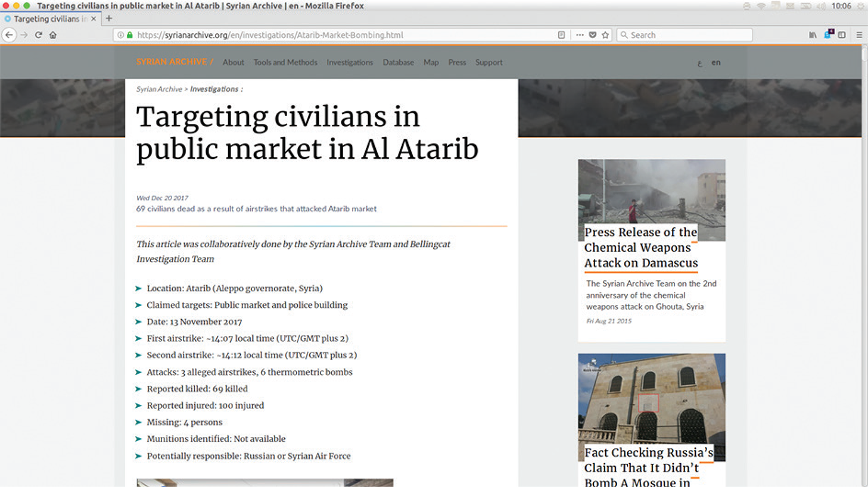Click the printer icon in the system tray

click(746, 6)
